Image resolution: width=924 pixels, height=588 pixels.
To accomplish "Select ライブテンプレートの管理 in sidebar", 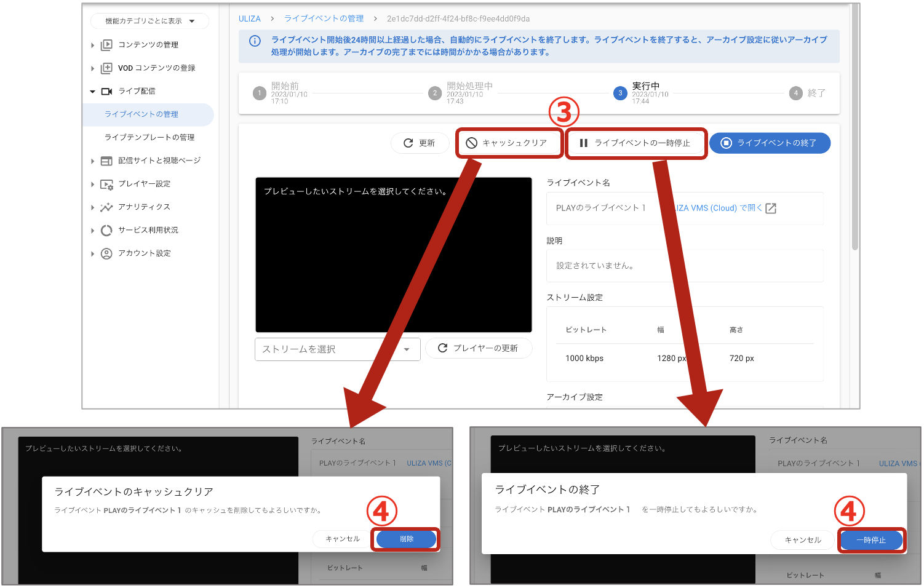I will [x=149, y=138].
